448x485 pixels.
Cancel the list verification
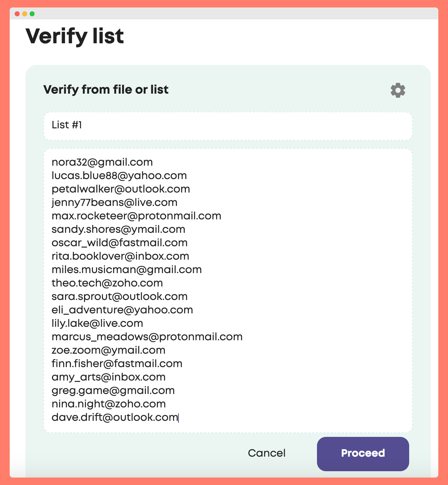(267, 453)
